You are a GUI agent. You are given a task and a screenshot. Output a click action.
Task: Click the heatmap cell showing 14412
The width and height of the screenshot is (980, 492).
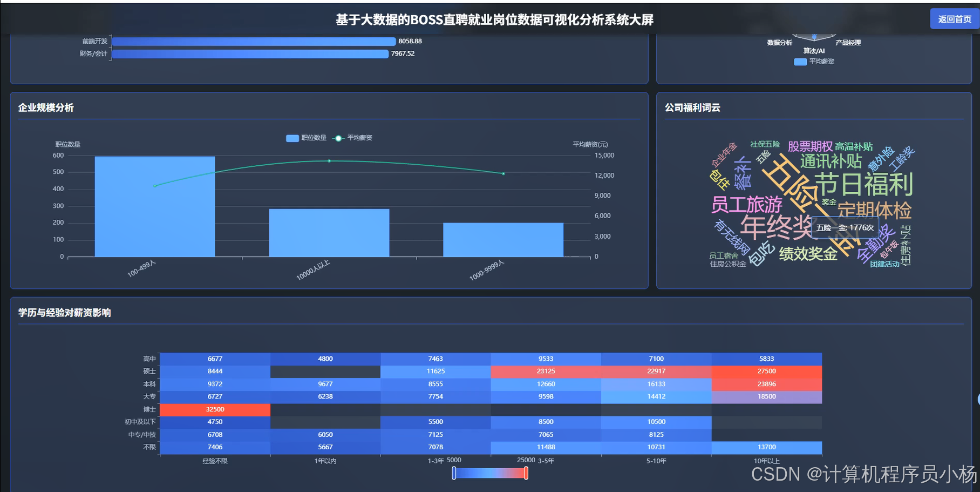point(656,397)
